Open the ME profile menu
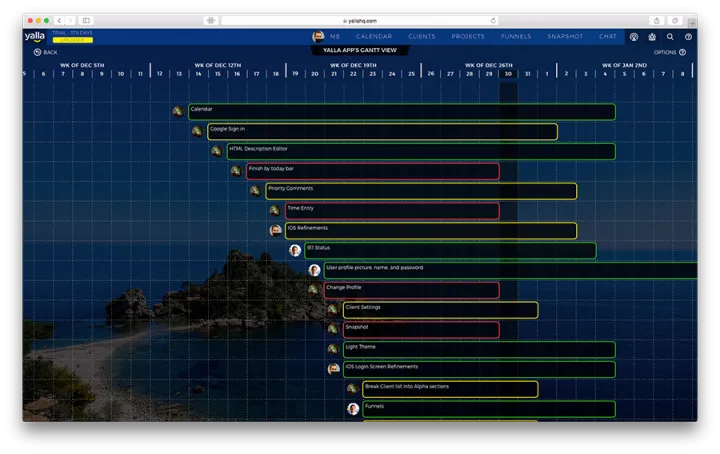Image resolution: width=720 pixels, height=454 pixels. (326, 37)
